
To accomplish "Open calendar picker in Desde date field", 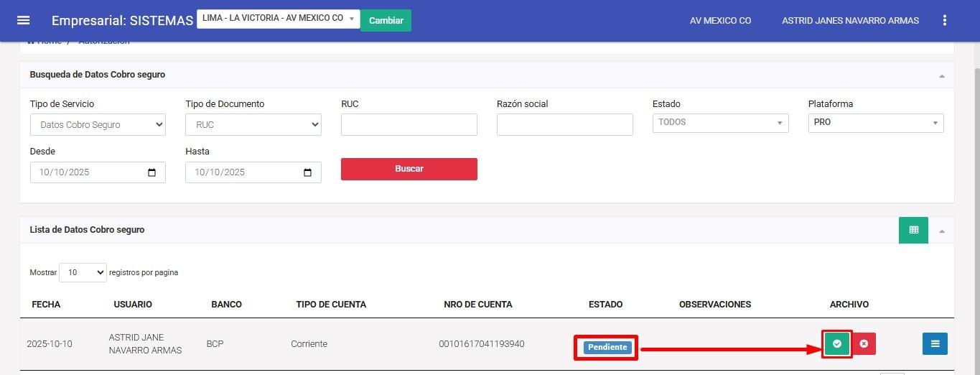I will [x=151, y=172].
